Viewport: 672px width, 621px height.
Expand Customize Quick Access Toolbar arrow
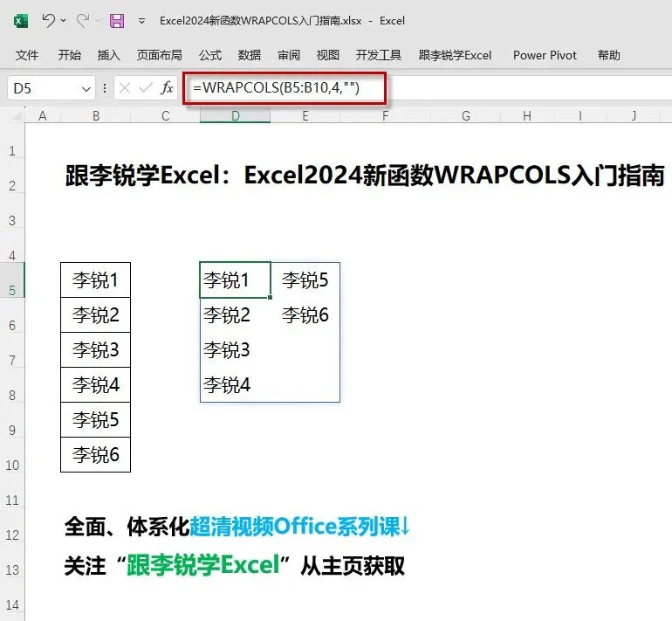pyautogui.click(x=142, y=21)
